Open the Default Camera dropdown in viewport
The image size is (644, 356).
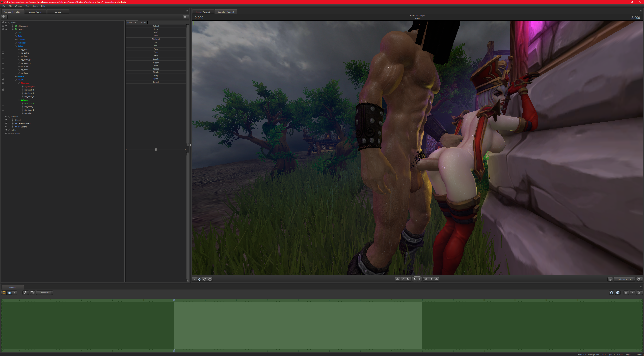coord(625,279)
